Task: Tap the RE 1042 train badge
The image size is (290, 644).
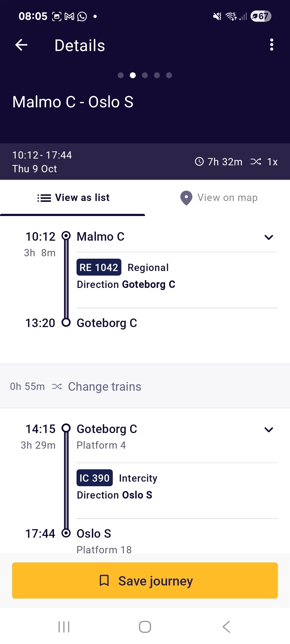Action: click(99, 267)
